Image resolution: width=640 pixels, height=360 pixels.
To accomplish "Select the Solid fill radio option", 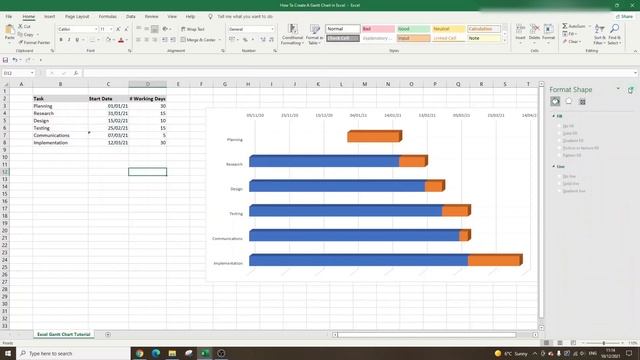I will click(560, 133).
